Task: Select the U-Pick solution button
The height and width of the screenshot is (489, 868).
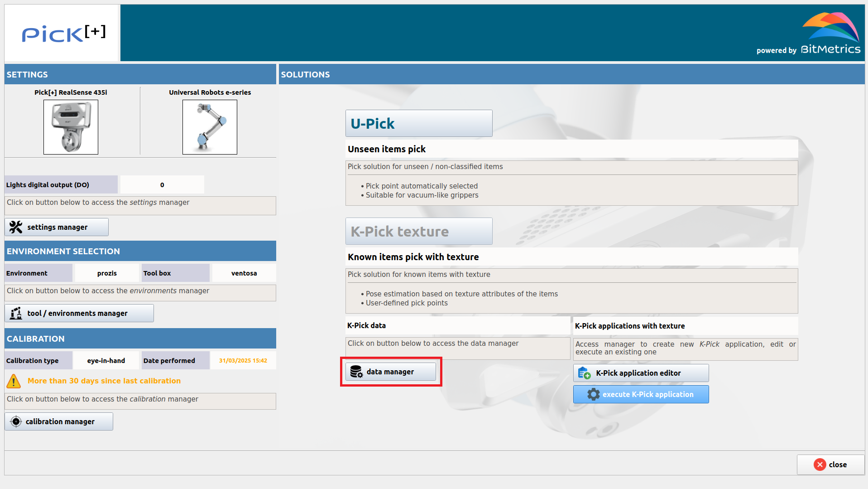Action: (419, 123)
